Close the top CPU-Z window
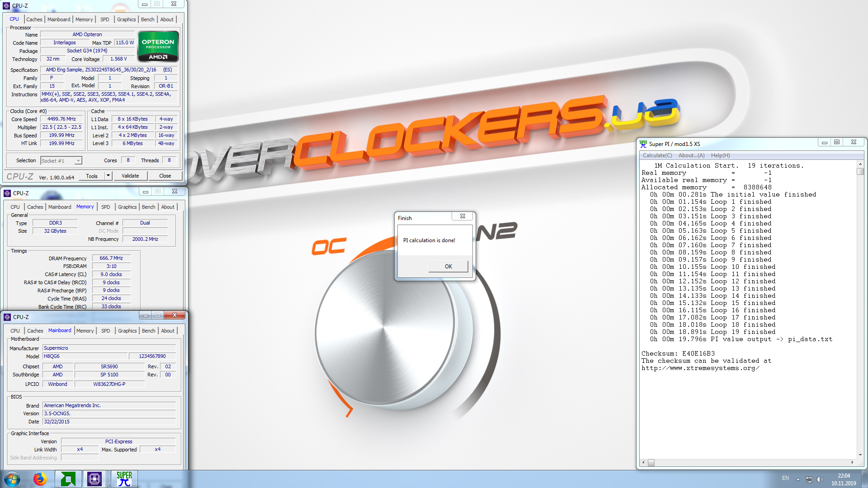868x488 pixels. coord(174,4)
